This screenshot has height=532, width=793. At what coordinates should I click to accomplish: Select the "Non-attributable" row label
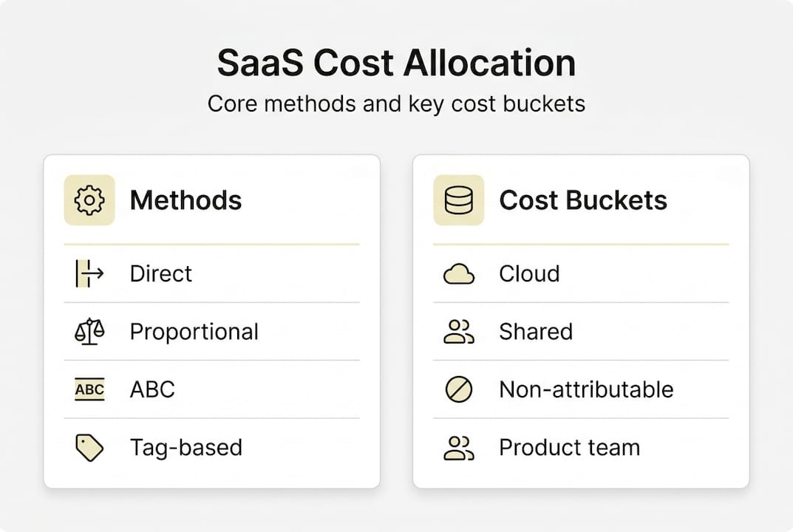tap(587, 390)
